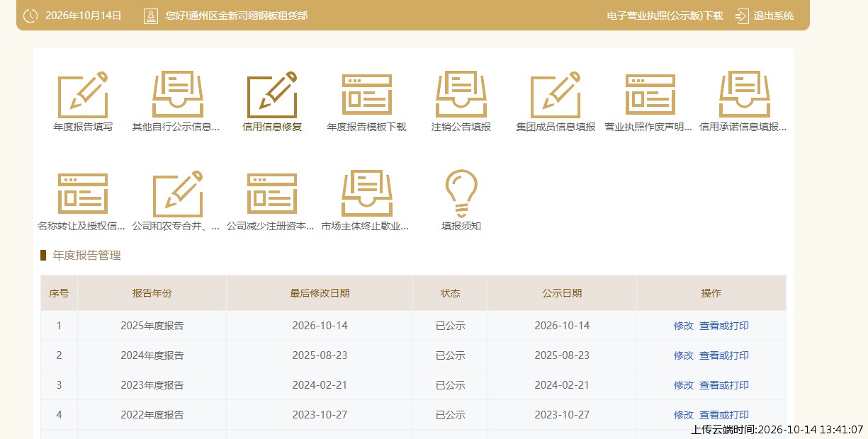Open 其他自行公示信息 tray icon
The height and width of the screenshot is (439, 868).
[x=177, y=95]
